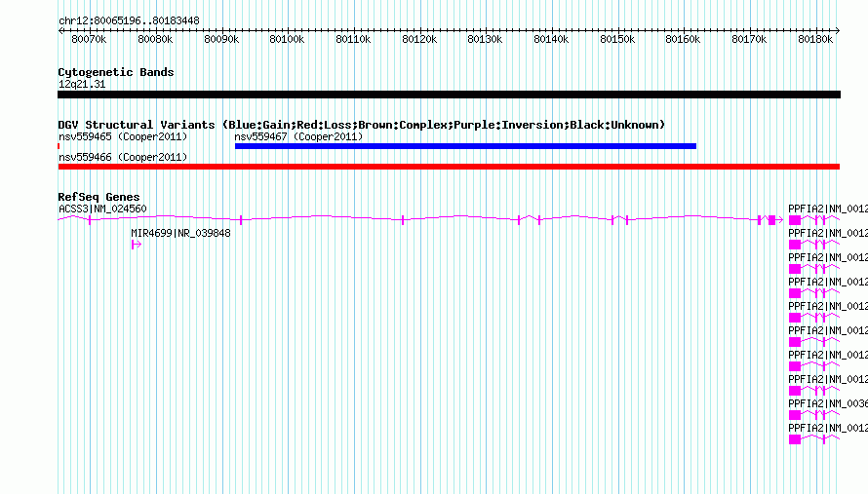
Task: Pick the 80180k ruler label
Action: (815, 39)
